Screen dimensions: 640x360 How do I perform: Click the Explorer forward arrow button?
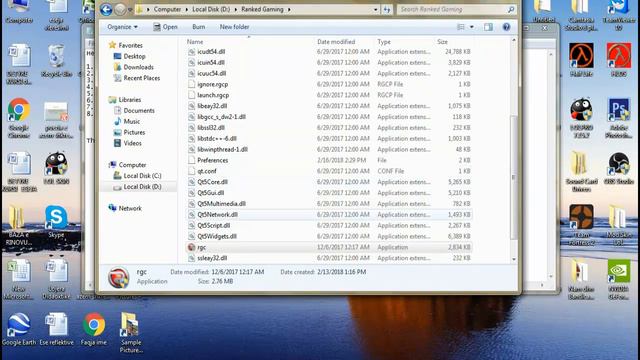coord(120,9)
